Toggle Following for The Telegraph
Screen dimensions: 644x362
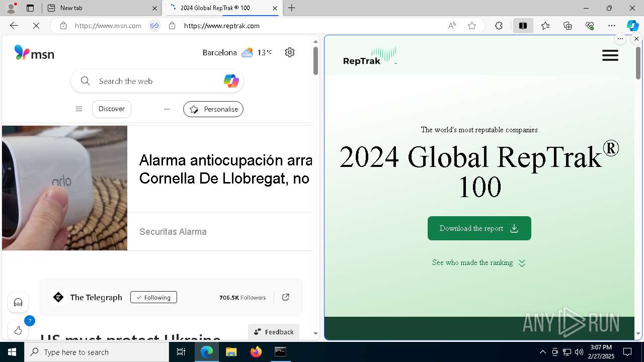pyautogui.click(x=153, y=297)
